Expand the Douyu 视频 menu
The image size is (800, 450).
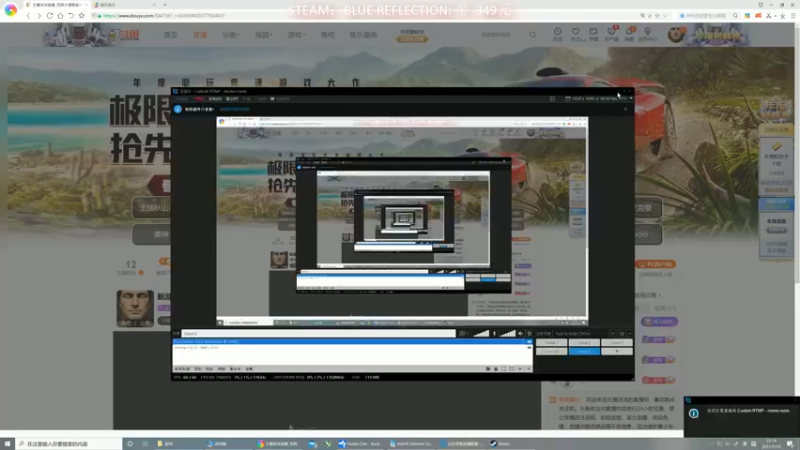point(263,35)
